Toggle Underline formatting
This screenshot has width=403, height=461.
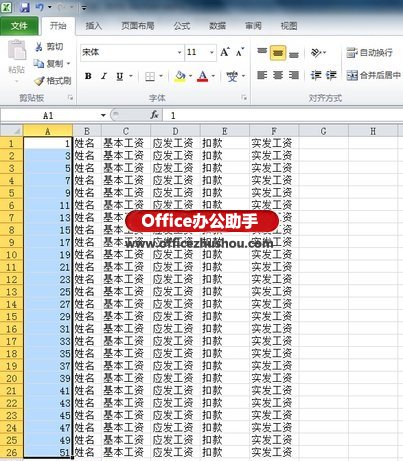coord(120,76)
